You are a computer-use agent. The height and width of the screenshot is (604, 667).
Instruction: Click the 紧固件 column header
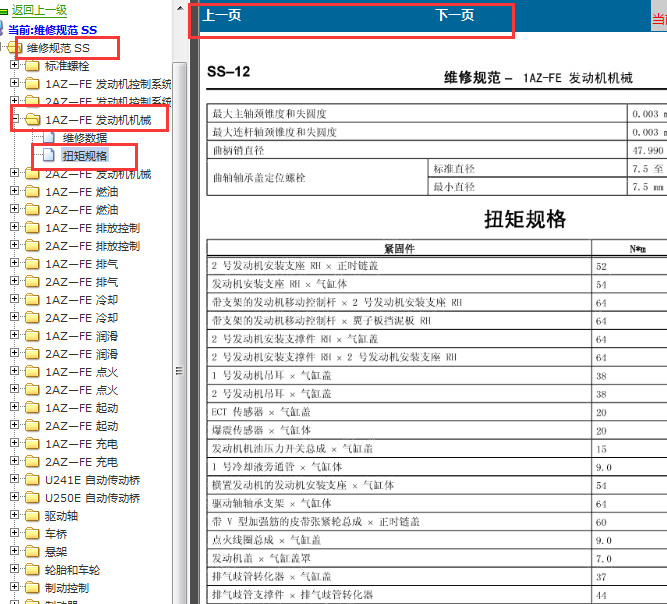[399, 248]
